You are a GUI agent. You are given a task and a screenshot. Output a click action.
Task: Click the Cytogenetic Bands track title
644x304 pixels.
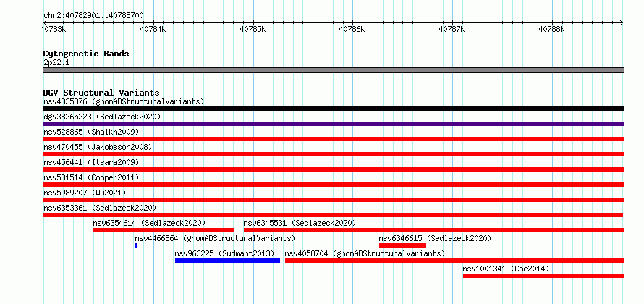86,54
